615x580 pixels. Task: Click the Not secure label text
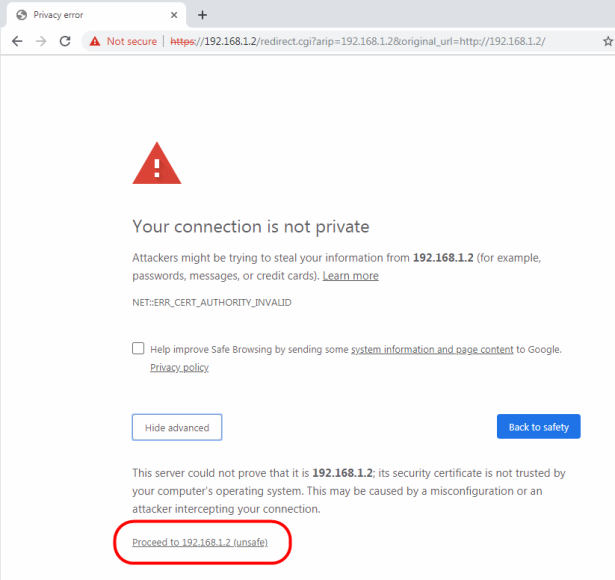point(131,41)
